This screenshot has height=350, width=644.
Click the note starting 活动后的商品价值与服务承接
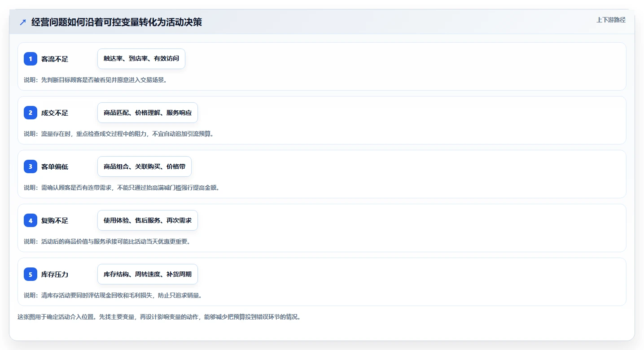[x=107, y=241]
